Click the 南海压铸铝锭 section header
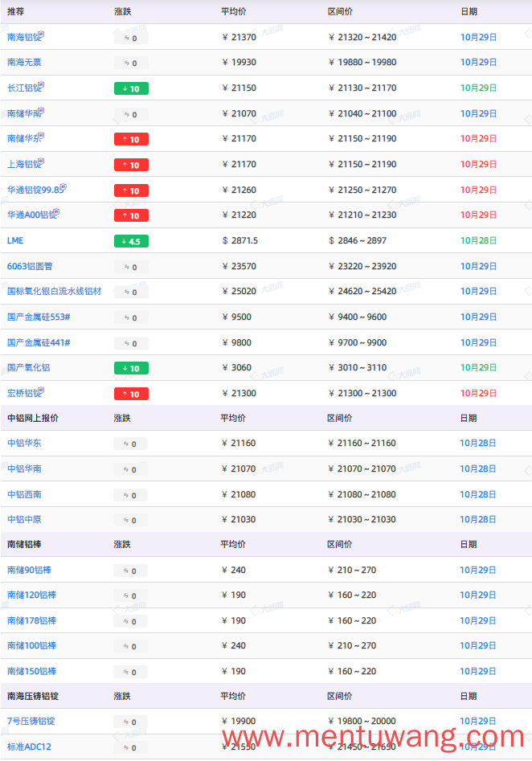 [x=32, y=696]
